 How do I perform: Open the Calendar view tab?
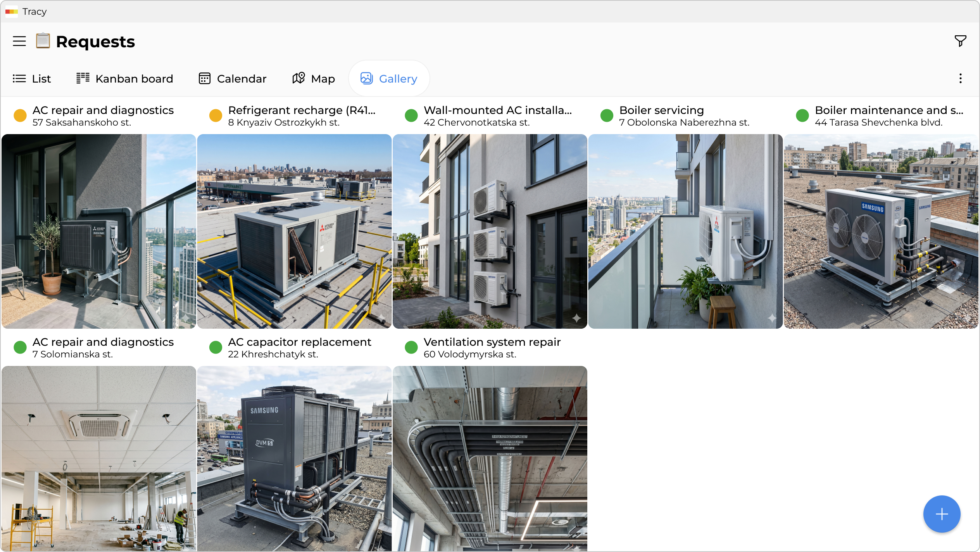pos(205,78)
